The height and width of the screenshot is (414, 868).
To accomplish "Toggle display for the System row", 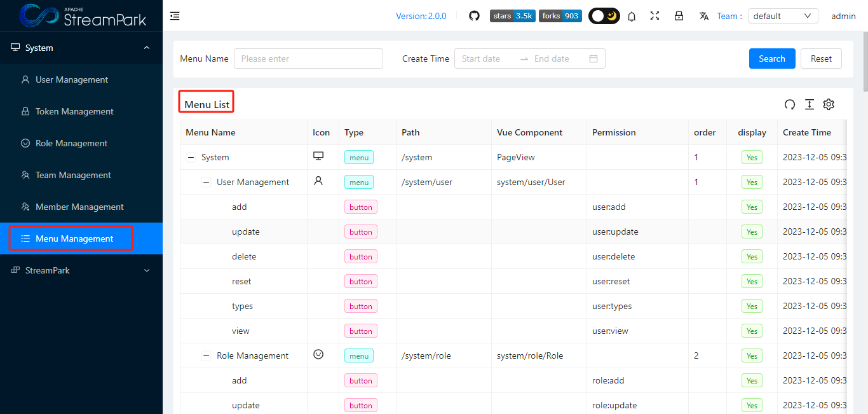I will [752, 157].
